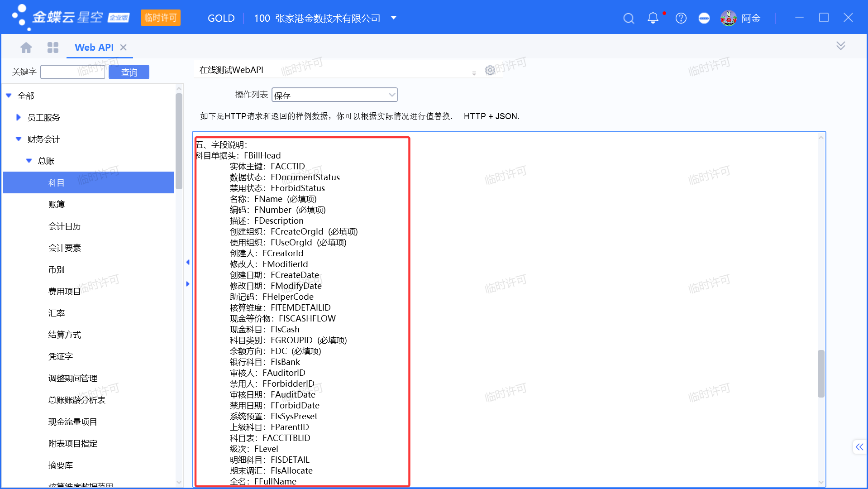Expand the right side panel double-chevron
The height and width of the screenshot is (489, 868).
(x=859, y=447)
